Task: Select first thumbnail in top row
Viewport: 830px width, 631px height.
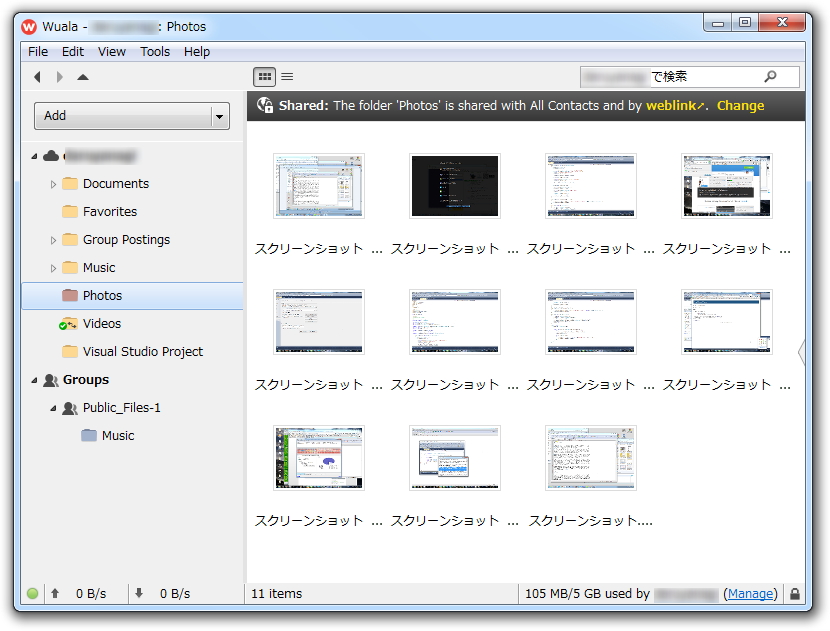Action: (319, 186)
